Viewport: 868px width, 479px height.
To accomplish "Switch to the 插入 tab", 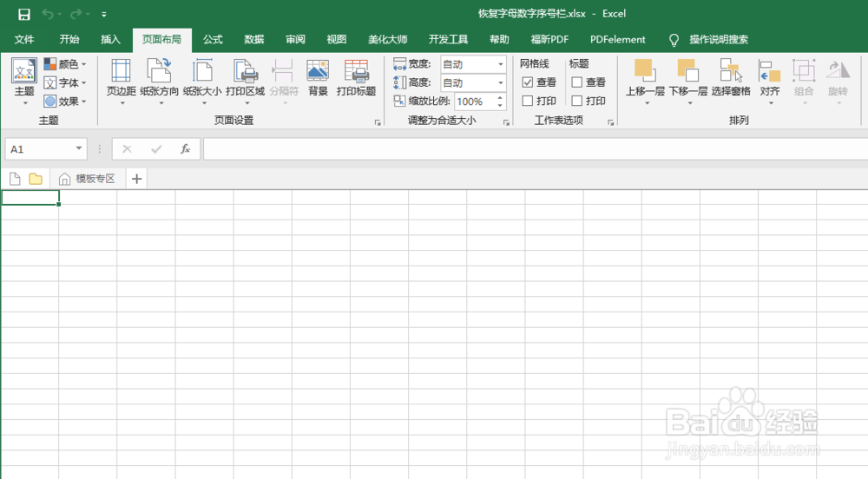I will [x=111, y=39].
